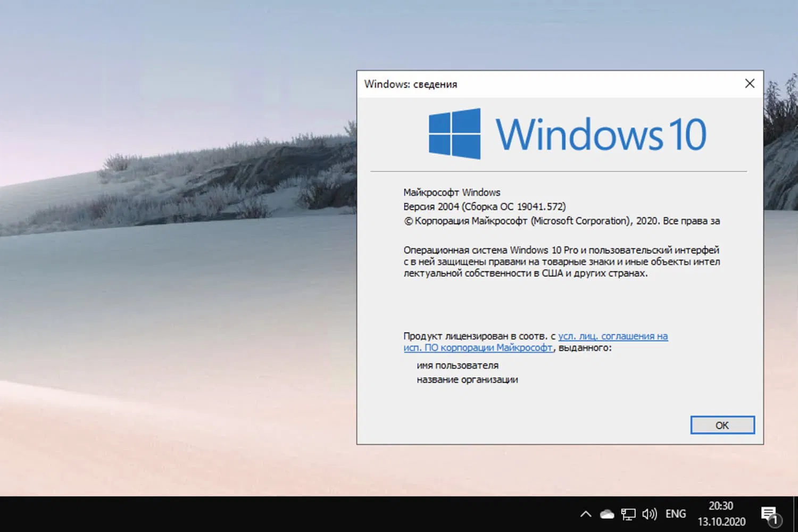Click the OneDrive cloud icon in system tray
The width and height of the screenshot is (798, 532).
tap(606, 513)
